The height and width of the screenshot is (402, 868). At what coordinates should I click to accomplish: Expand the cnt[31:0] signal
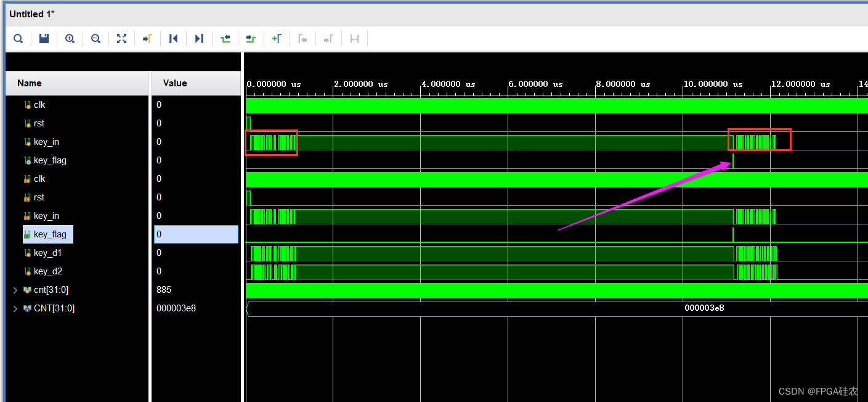15,290
